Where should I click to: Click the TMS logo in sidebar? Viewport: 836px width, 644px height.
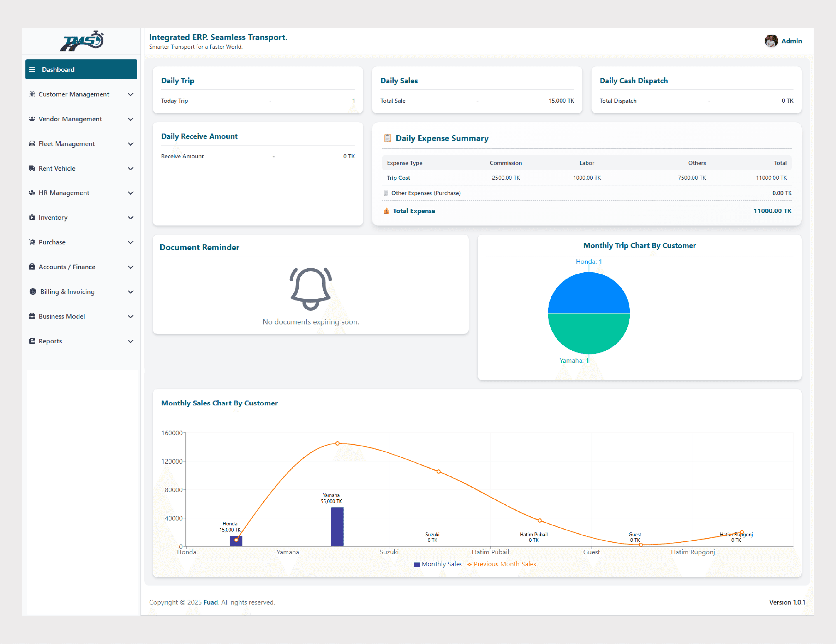(81, 41)
